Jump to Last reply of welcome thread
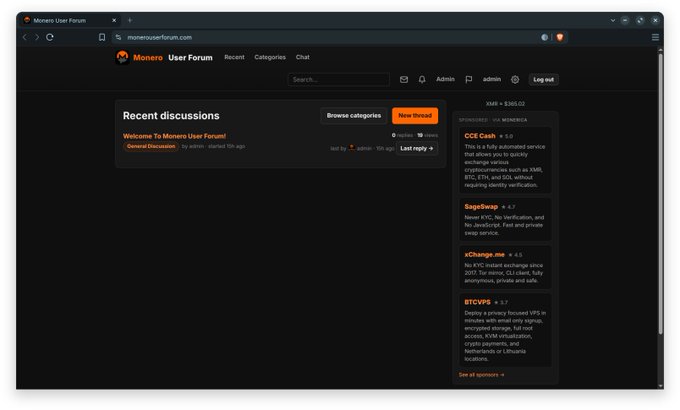Viewport: 680px width, 410px height. (416, 148)
